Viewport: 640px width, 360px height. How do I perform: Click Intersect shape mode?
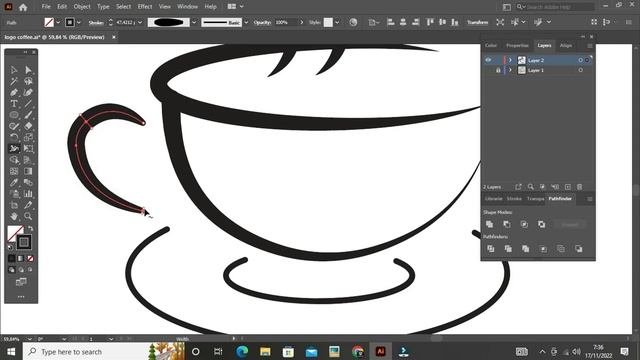click(x=524, y=224)
